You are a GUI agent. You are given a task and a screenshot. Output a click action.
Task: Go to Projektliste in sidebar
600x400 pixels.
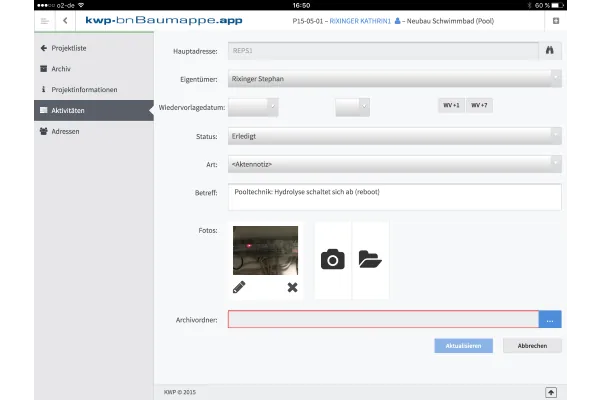[70, 48]
